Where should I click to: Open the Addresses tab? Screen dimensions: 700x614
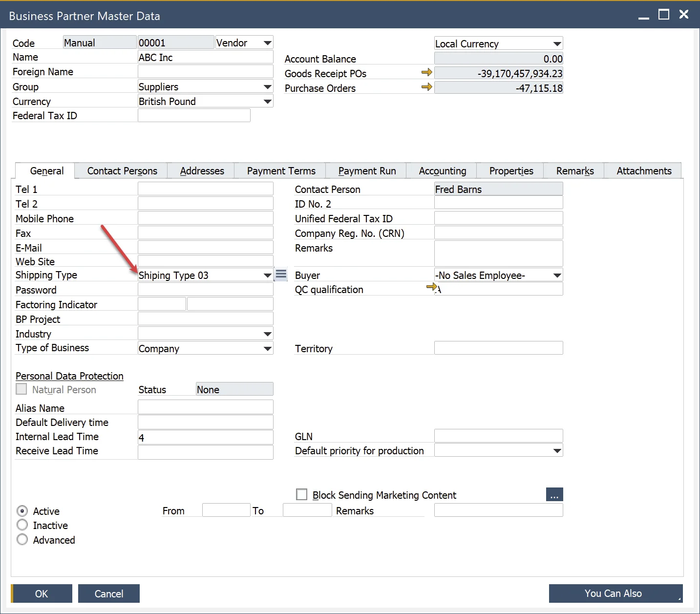202,171
